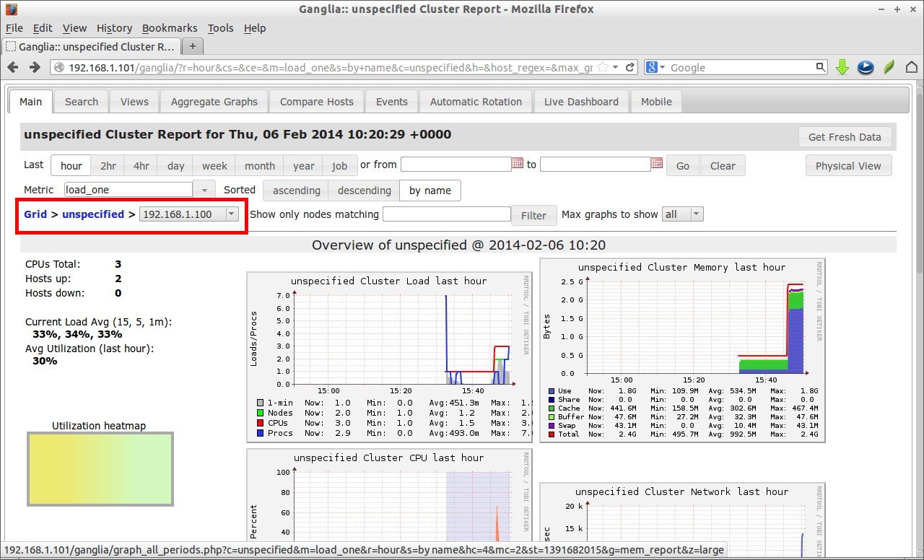924x560 pixels.
Task: Reload the page with the refresh icon
Action: click(630, 67)
